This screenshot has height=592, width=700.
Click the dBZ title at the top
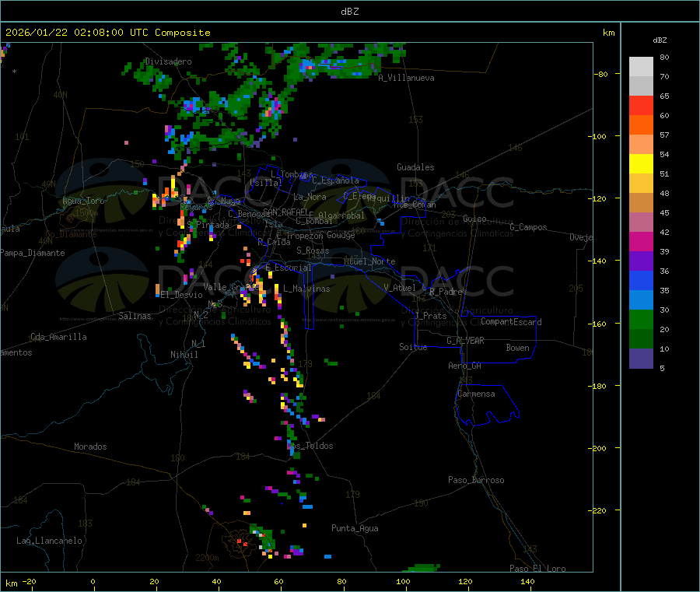[349, 12]
